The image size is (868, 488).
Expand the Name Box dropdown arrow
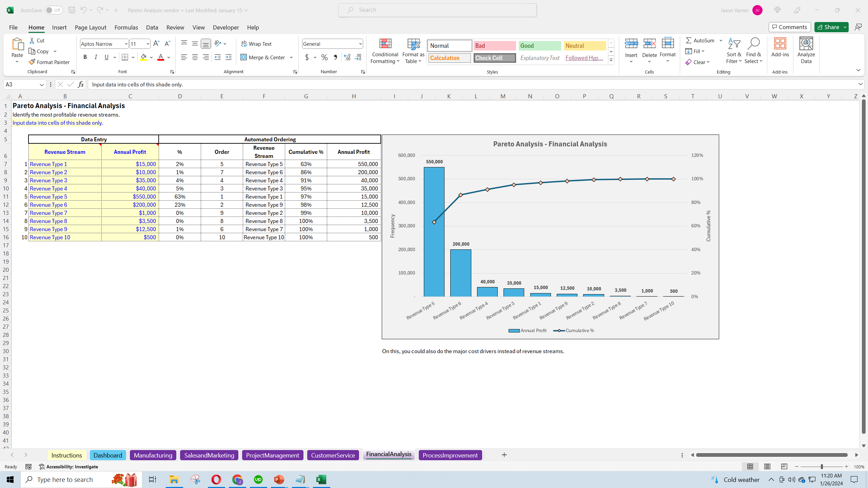42,84
